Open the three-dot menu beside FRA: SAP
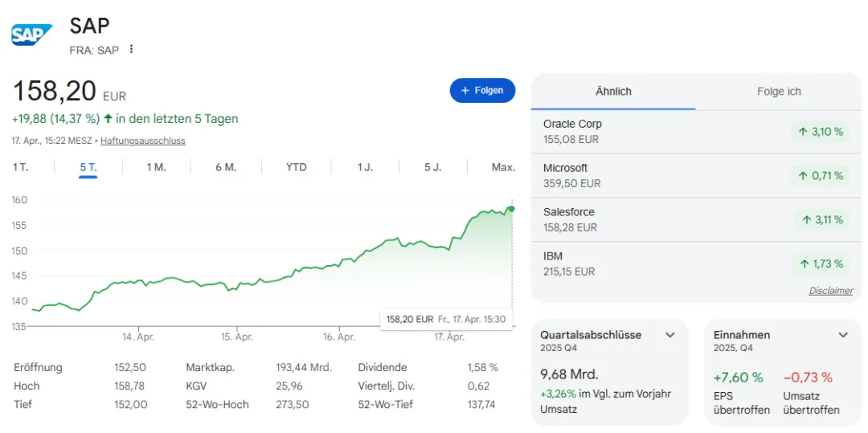The width and height of the screenshot is (868, 433). 132,49
